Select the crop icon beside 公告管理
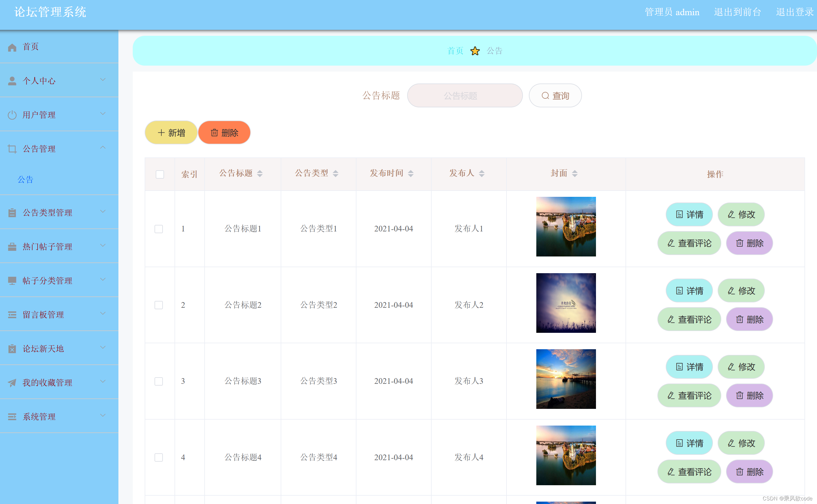817x504 pixels. tap(12, 149)
